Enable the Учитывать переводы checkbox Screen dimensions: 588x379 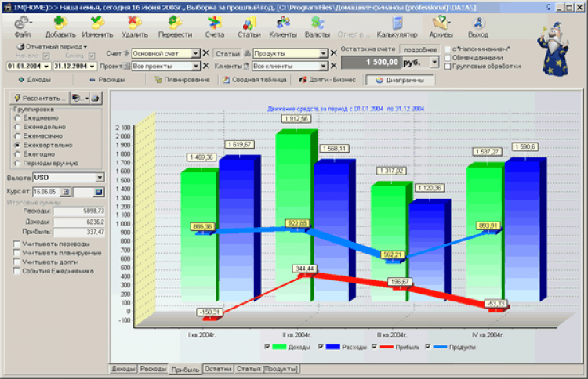tap(16, 244)
